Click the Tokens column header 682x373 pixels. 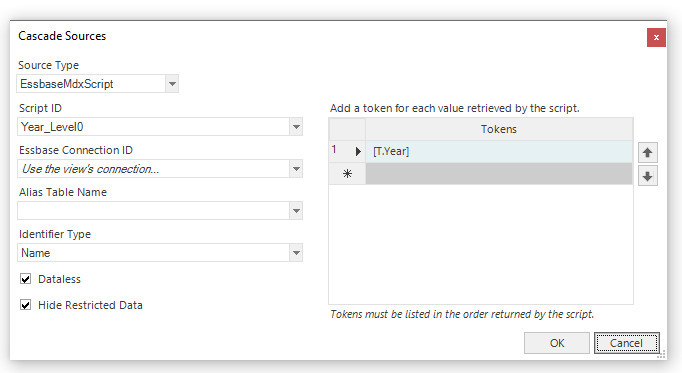pyautogui.click(x=499, y=129)
